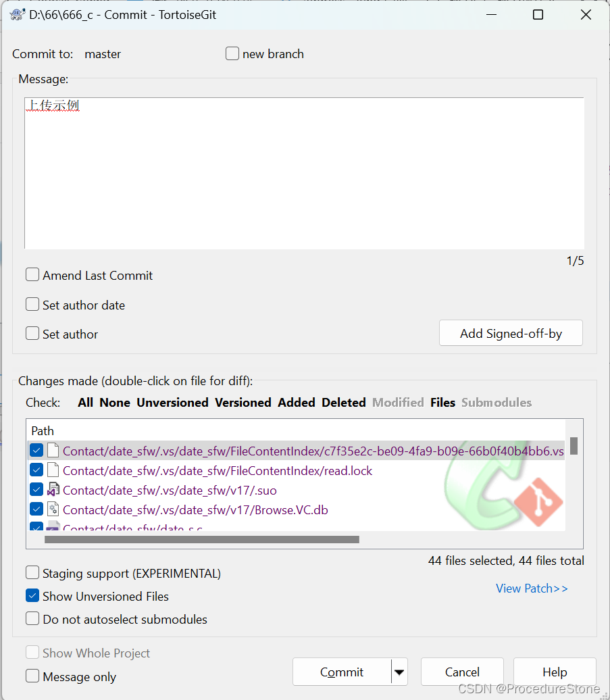Toggle Staging support (EXPERIMENTAL) checkbox
The width and height of the screenshot is (610, 700).
tap(32, 572)
